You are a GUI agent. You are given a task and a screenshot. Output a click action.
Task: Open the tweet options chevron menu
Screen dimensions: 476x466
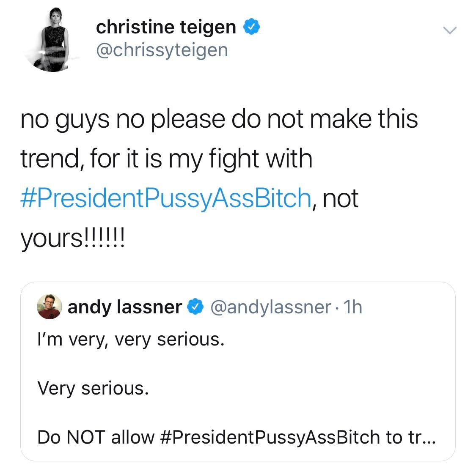449,30
